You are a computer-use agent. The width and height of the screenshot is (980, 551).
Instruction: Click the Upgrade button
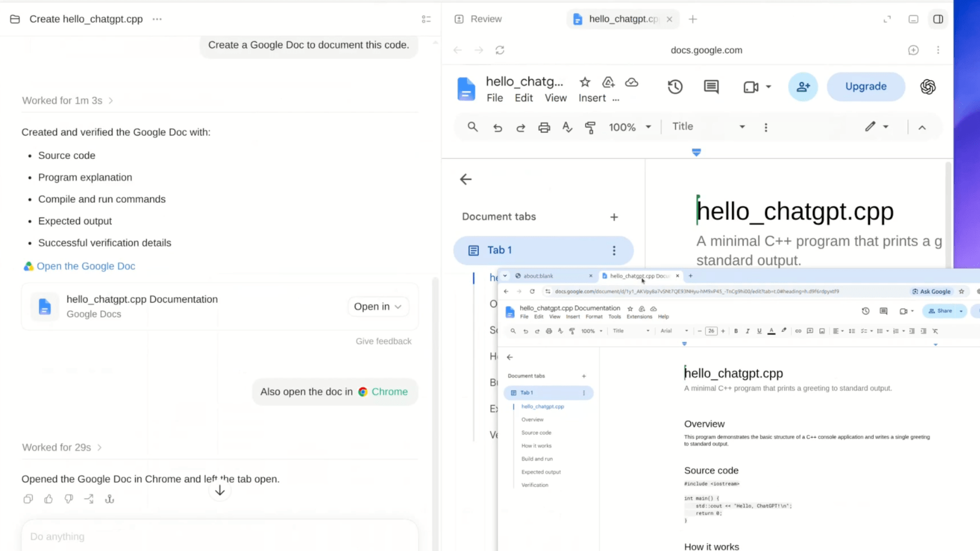tap(866, 86)
